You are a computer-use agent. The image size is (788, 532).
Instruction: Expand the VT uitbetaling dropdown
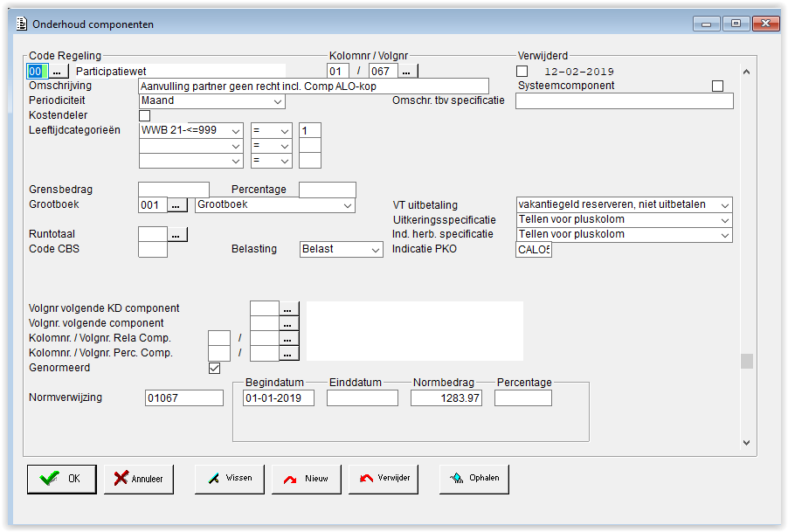624,205
